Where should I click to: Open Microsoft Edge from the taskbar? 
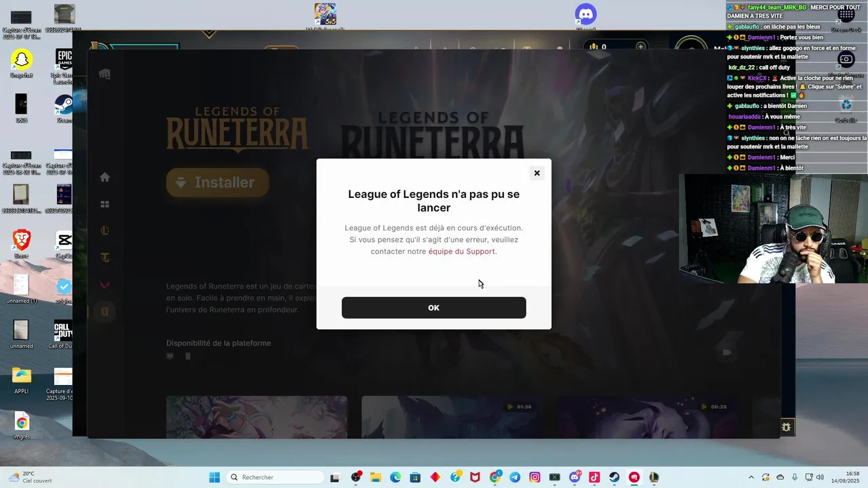pos(395,477)
